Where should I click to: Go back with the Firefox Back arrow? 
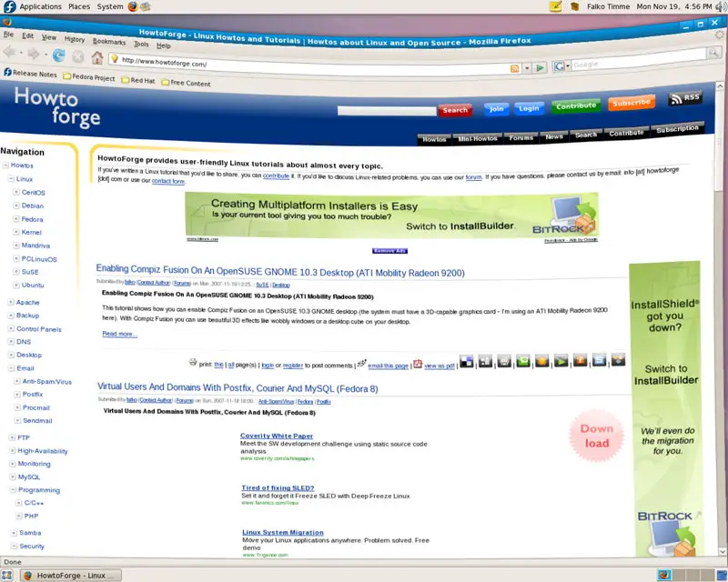click(x=9, y=52)
